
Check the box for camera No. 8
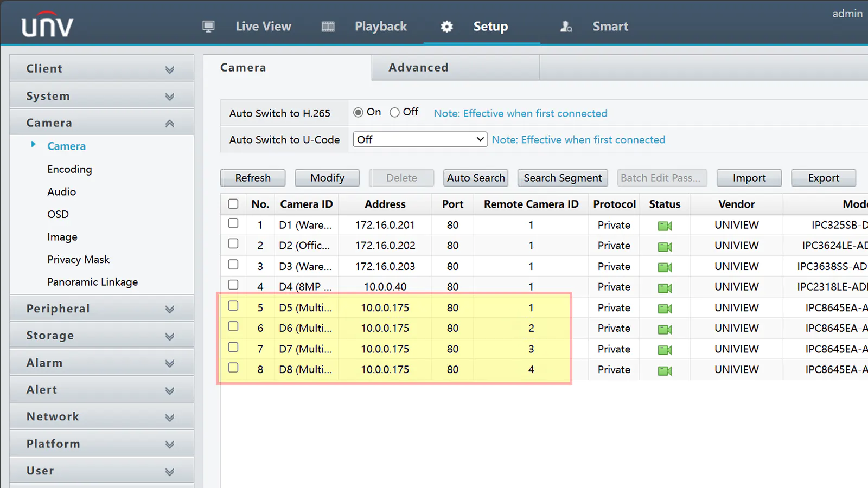pyautogui.click(x=233, y=367)
